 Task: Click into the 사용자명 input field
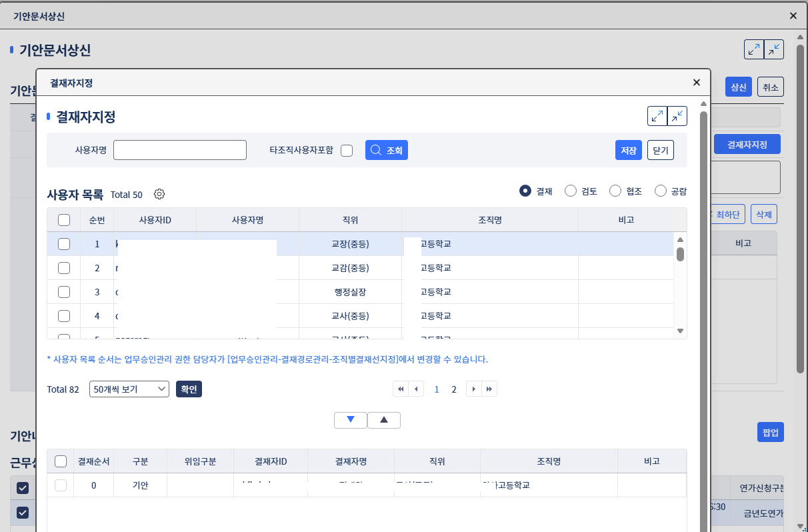coord(180,151)
